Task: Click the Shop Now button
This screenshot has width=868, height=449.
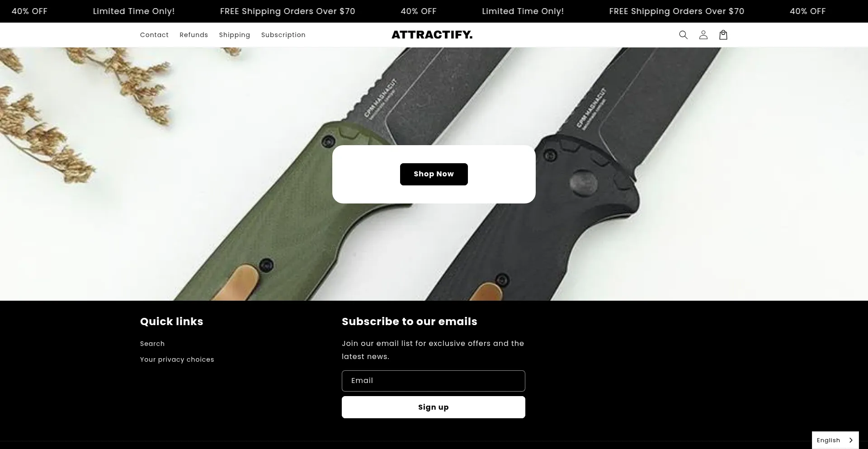Action: pyautogui.click(x=434, y=174)
